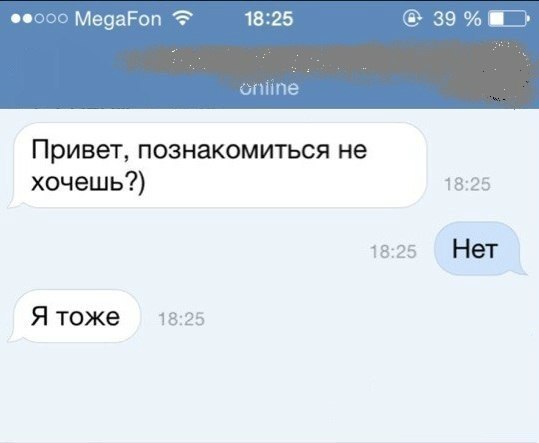
Task: Tap the word 'хочешь?)' in first message
Action: (88, 182)
